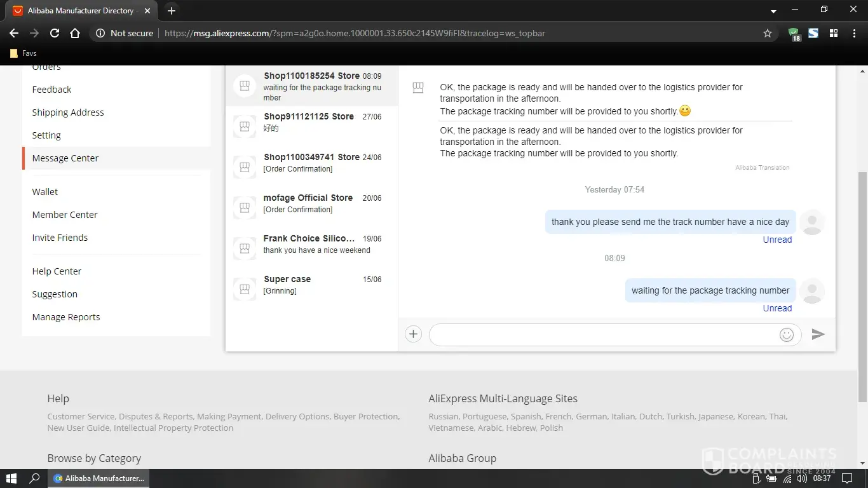Bookmark this page with the star icon
The height and width of the screenshot is (488, 868).
767,33
